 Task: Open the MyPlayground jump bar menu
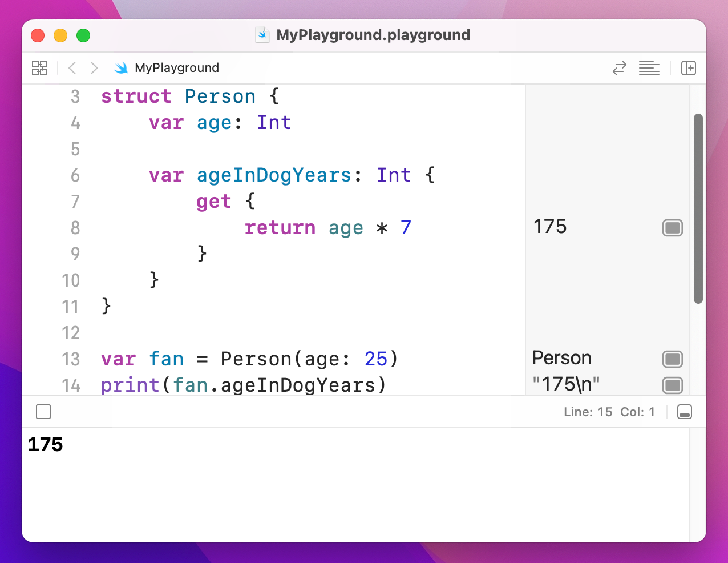[x=176, y=67]
